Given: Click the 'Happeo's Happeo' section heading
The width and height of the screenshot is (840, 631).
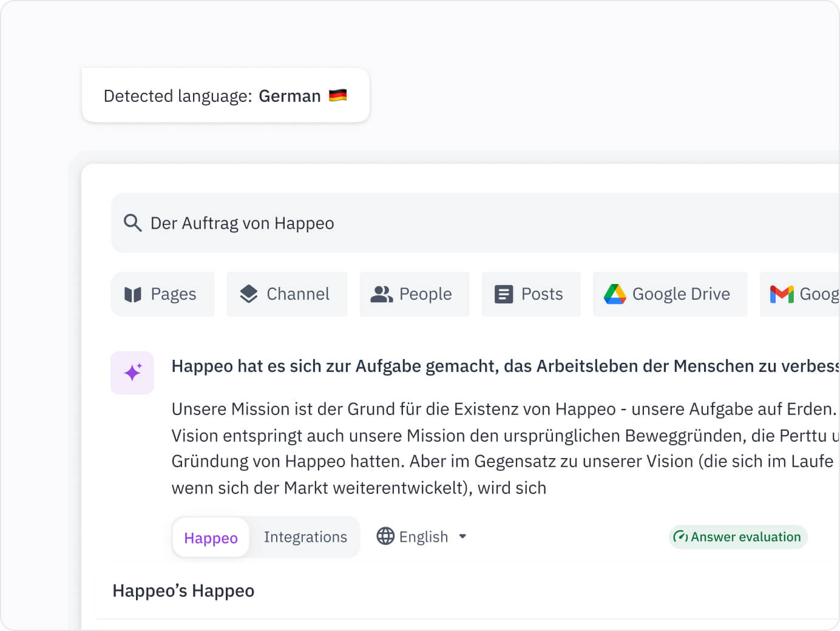Looking at the screenshot, I should click(183, 591).
